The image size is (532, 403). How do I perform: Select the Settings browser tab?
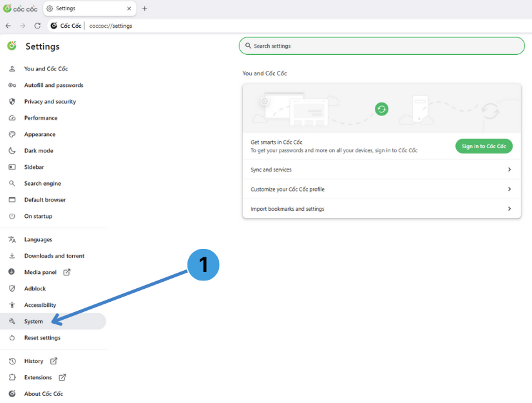pyautogui.click(x=90, y=8)
